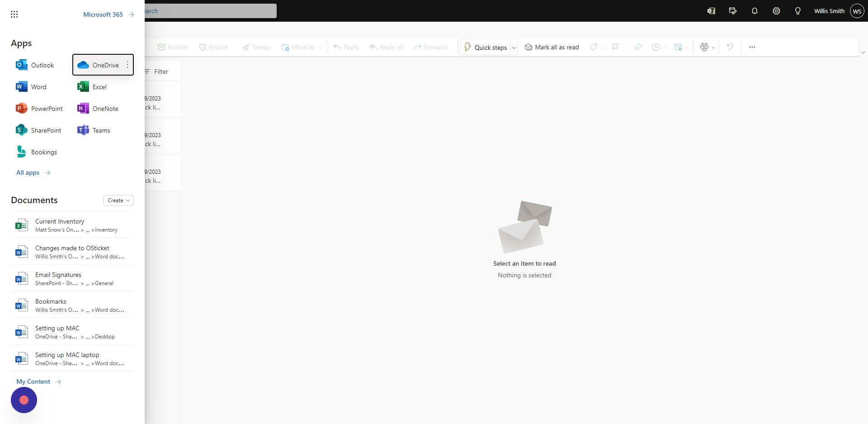Mark all messages as read
868x424 pixels.
coord(552,47)
